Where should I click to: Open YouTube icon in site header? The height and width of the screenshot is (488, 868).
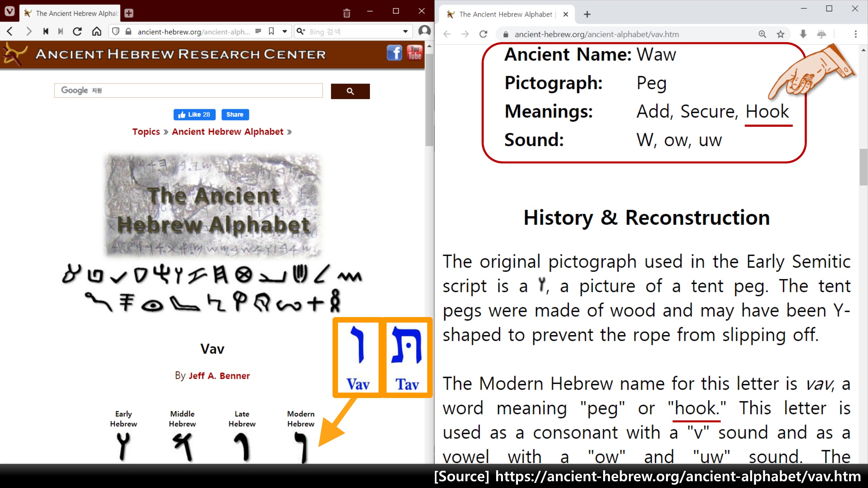[414, 53]
